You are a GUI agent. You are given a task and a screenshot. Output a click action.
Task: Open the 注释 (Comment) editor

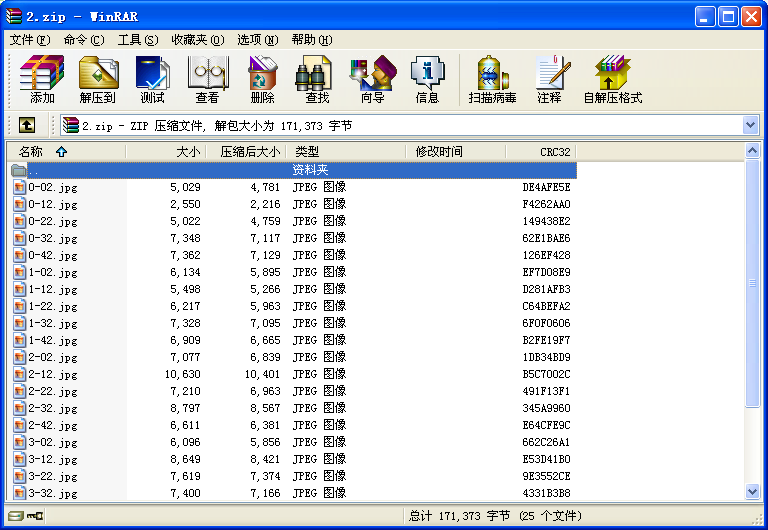coord(549,80)
